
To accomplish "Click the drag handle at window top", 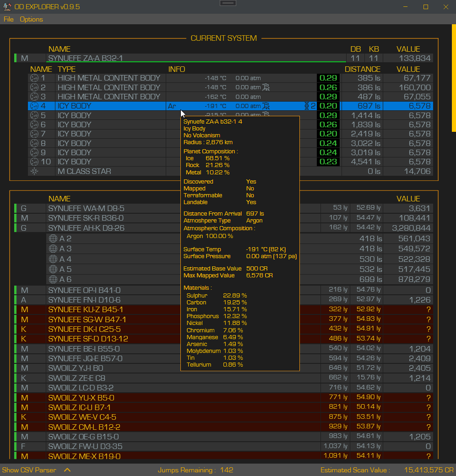I will pos(228,3).
